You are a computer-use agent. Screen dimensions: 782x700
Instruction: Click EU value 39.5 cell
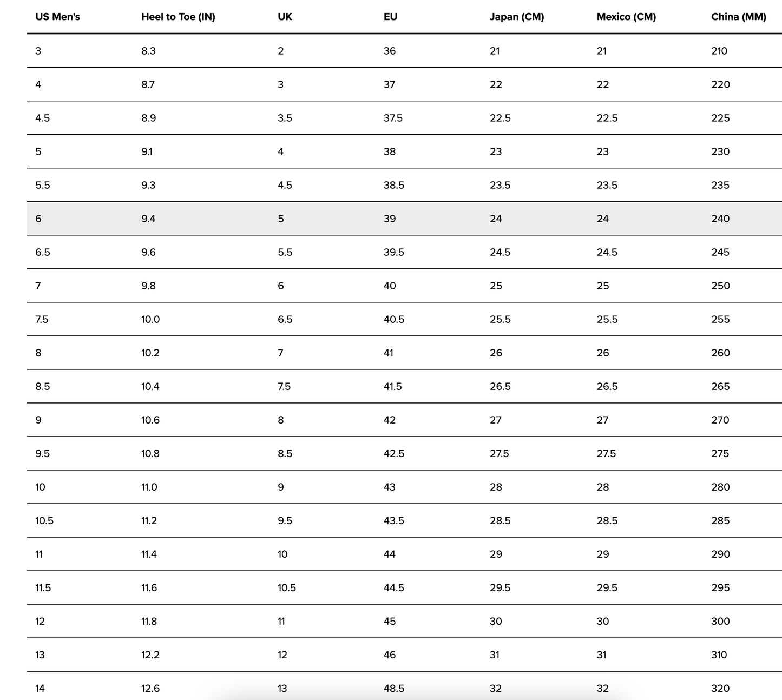click(x=394, y=252)
